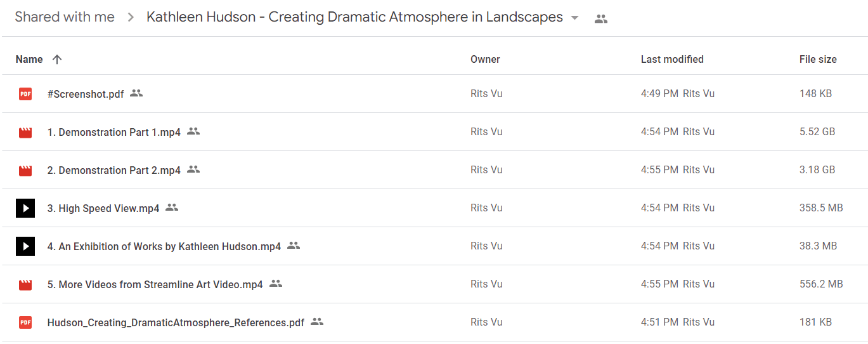Open Hudson_Creating_DramaticAtmosphere_References.pdf

(176, 322)
